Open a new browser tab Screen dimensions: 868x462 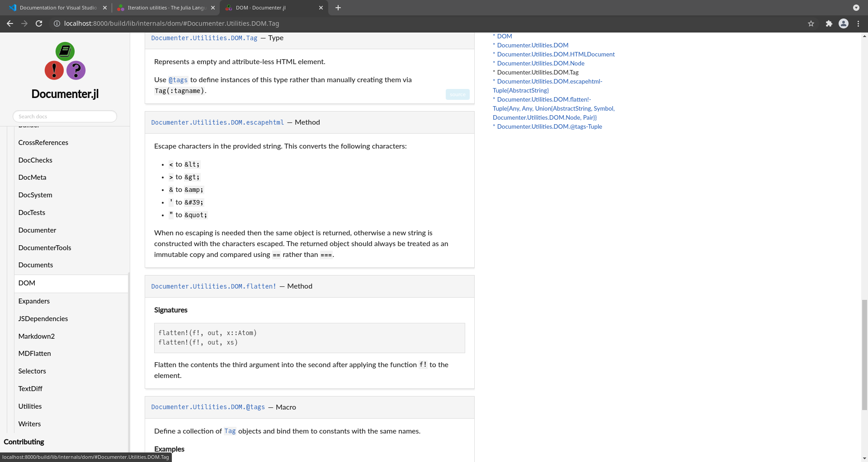coord(338,8)
